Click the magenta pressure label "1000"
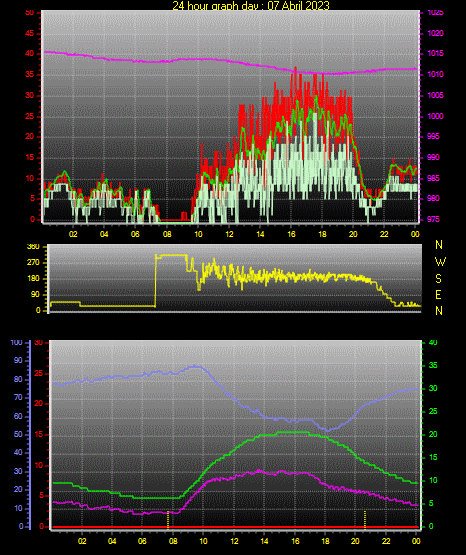This screenshot has width=466, height=555. (435, 116)
